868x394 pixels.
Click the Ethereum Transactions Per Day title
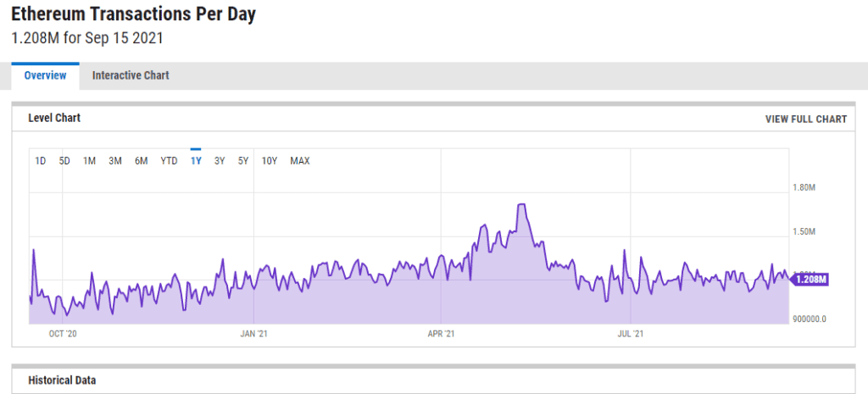coord(133,14)
